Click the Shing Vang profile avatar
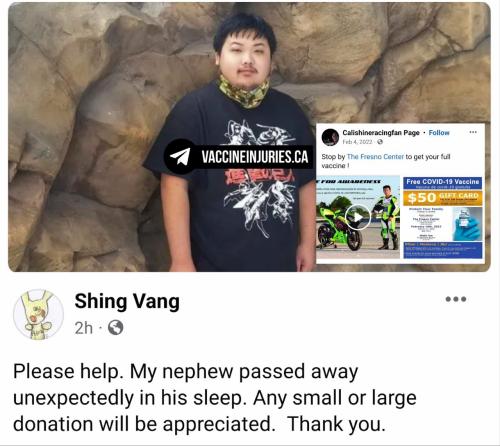500x446 pixels. [x=38, y=315]
